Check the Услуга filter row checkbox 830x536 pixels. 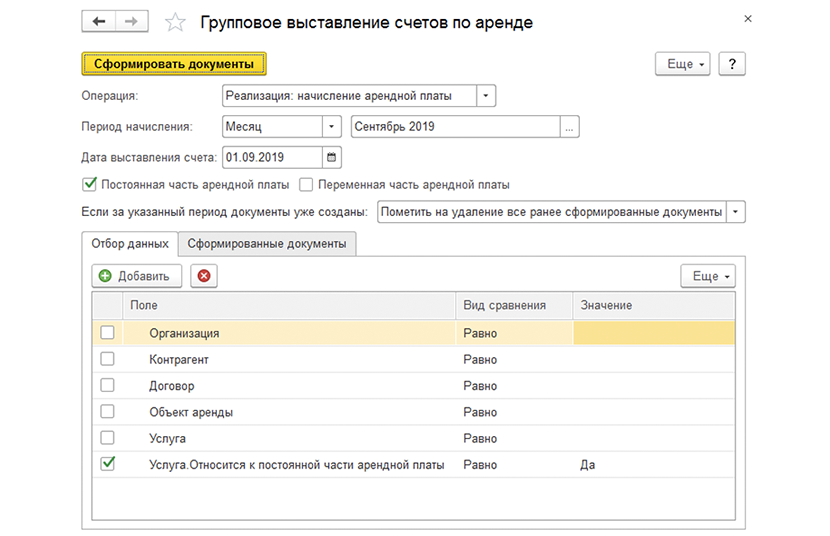[107, 438]
